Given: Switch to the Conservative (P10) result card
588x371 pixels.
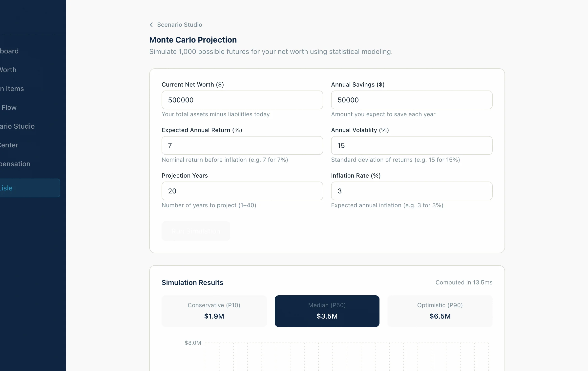Looking at the screenshot, I should 214,311.
